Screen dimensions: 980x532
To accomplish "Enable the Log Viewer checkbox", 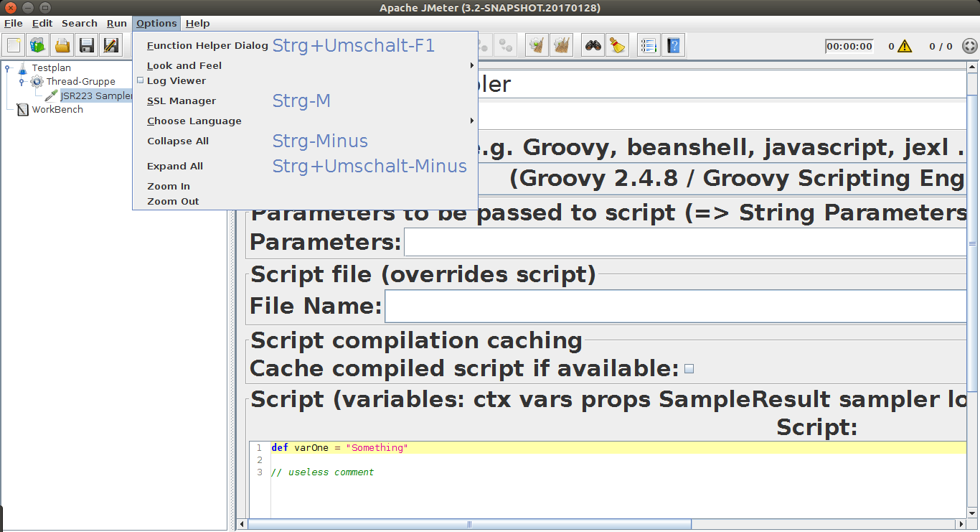I will coord(141,80).
